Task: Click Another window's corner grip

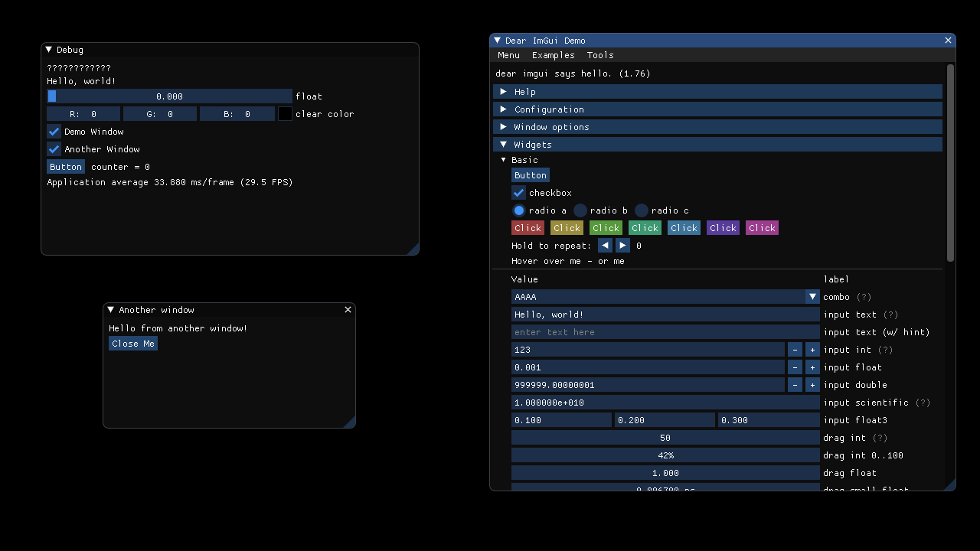Action: click(x=350, y=422)
